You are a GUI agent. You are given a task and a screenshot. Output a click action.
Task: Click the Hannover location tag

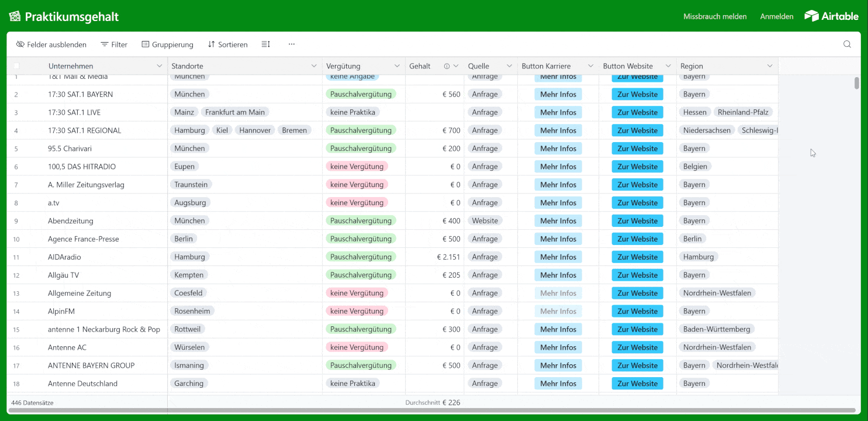pyautogui.click(x=255, y=130)
